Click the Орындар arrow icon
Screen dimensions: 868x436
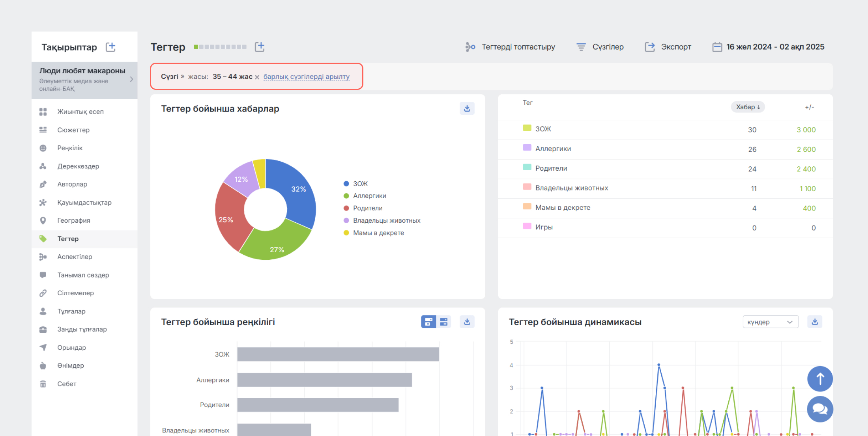(x=43, y=347)
